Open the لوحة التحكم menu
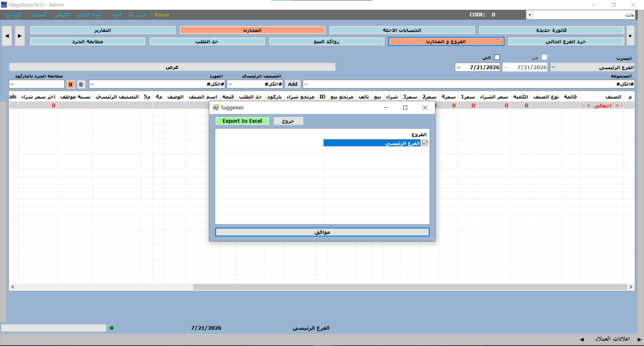Image resolution: width=644 pixels, height=346 pixels. click(89, 15)
